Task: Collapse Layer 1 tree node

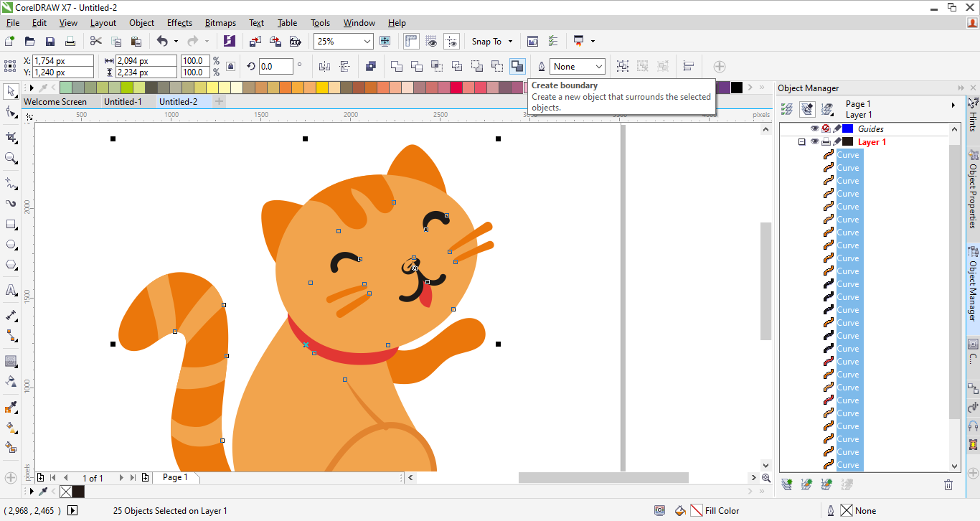Action: coord(802,142)
